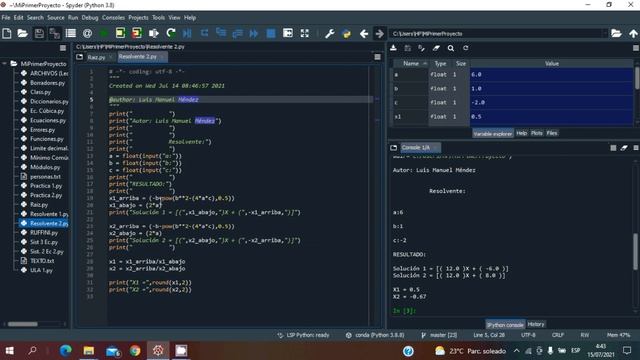This screenshot has height=360, width=640.
Task: Open the IPython console pane options menu
Action: pyautogui.click(x=636, y=148)
